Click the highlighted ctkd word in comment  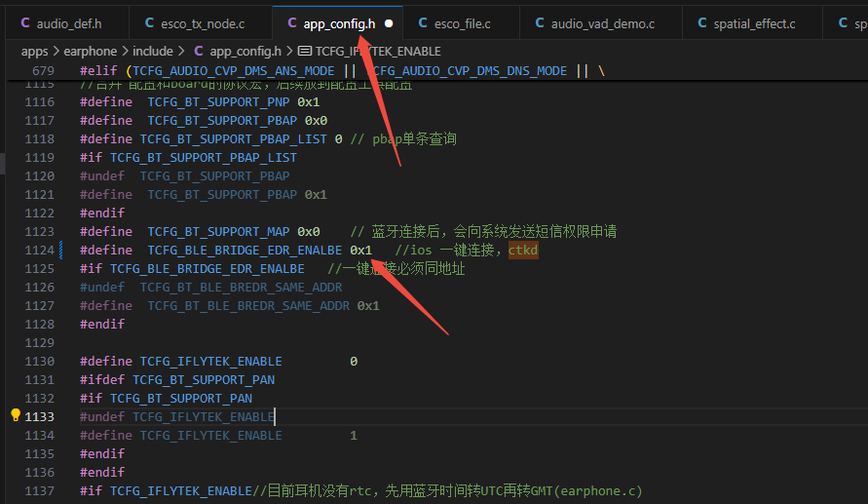click(523, 251)
